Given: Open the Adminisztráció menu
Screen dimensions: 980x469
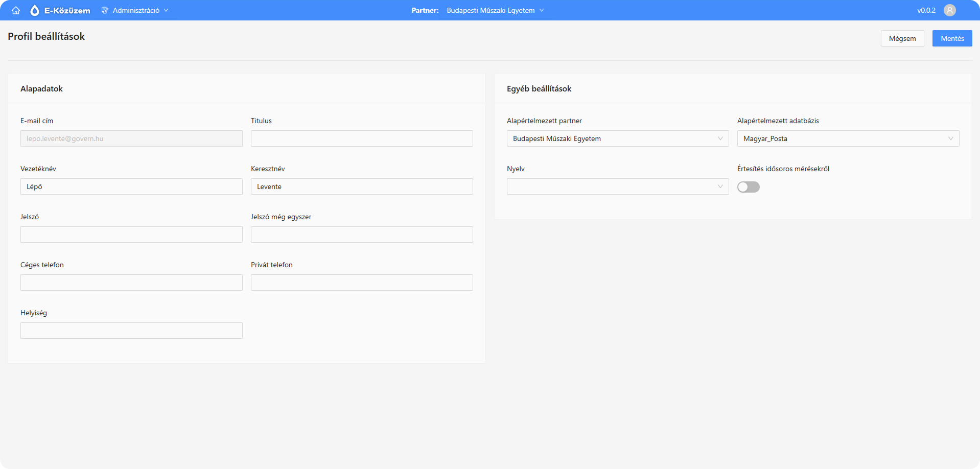Looking at the screenshot, I should tap(135, 10).
